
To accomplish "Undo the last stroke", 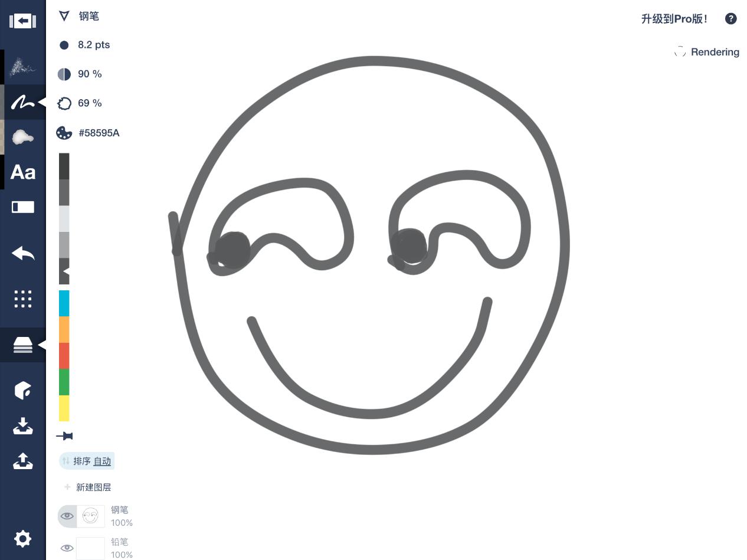I will pyautogui.click(x=23, y=254).
